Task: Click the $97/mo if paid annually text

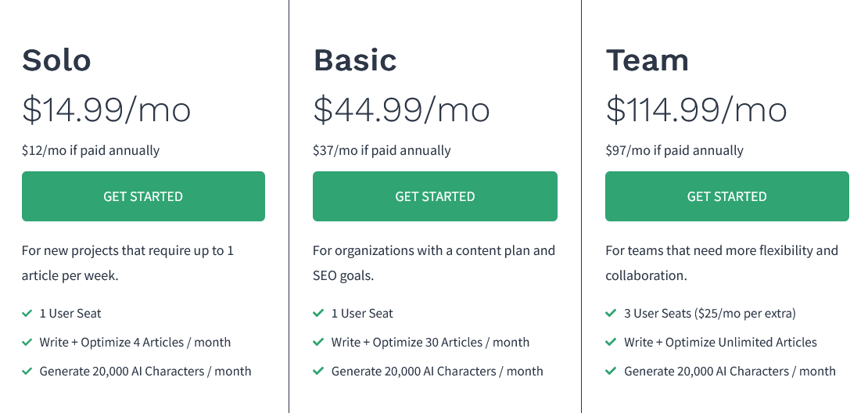Action: tap(674, 150)
